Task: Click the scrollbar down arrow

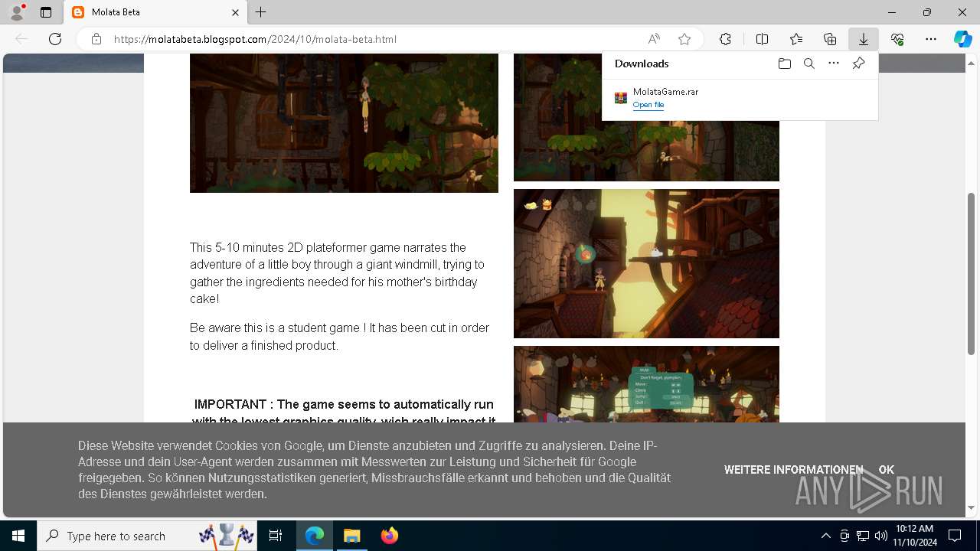Action: [972, 507]
